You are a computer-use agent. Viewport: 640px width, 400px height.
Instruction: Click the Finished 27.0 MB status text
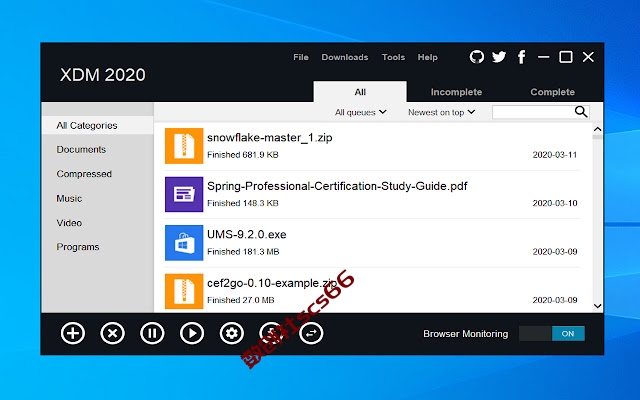click(241, 300)
